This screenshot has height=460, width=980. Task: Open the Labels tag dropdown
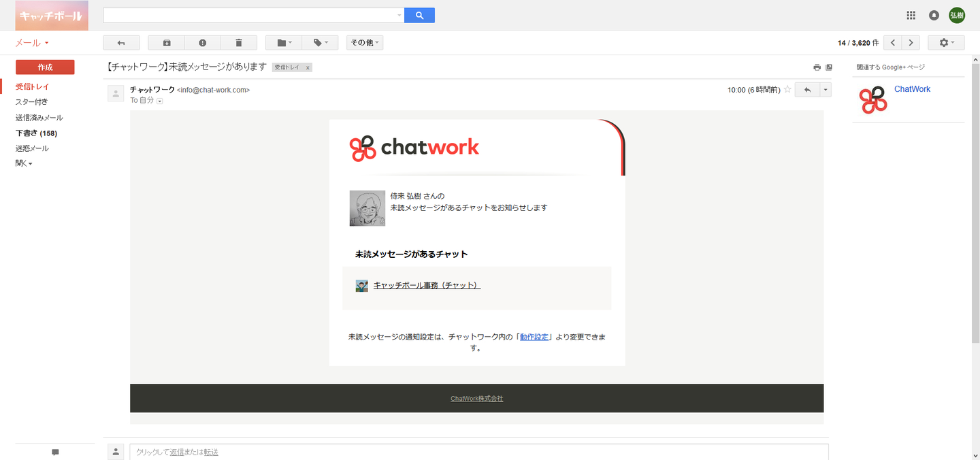[x=320, y=43]
